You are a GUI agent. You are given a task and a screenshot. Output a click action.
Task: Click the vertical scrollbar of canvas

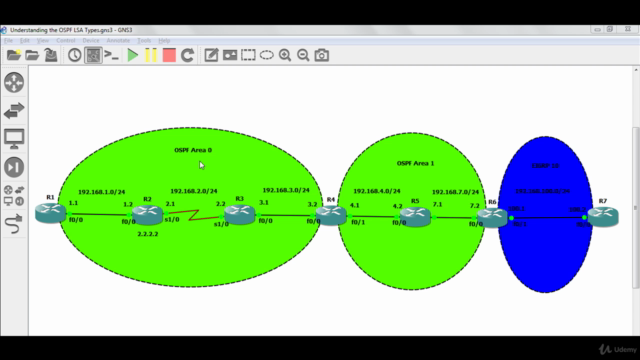(636, 207)
